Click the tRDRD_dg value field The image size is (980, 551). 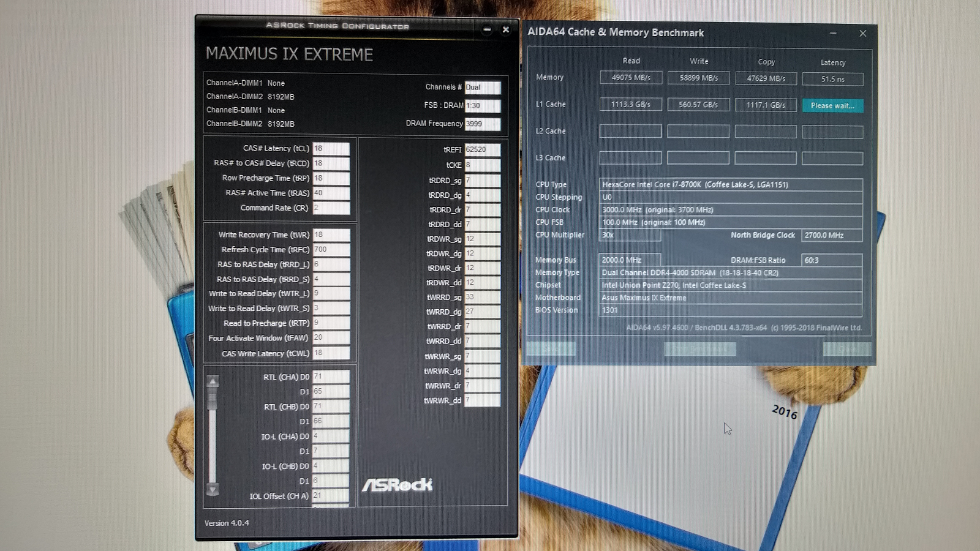click(x=483, y=195)
